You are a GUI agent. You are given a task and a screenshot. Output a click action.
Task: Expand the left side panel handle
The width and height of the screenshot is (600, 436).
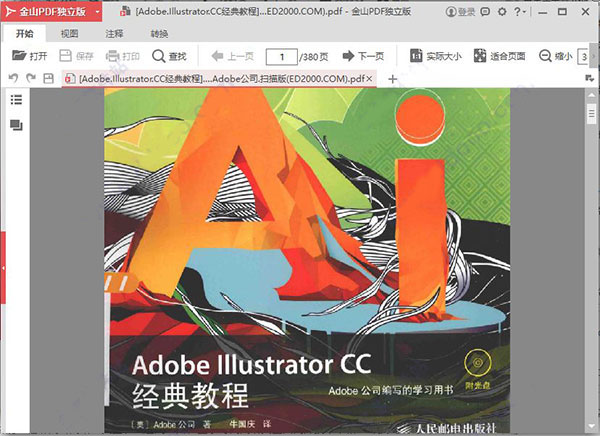3,268
